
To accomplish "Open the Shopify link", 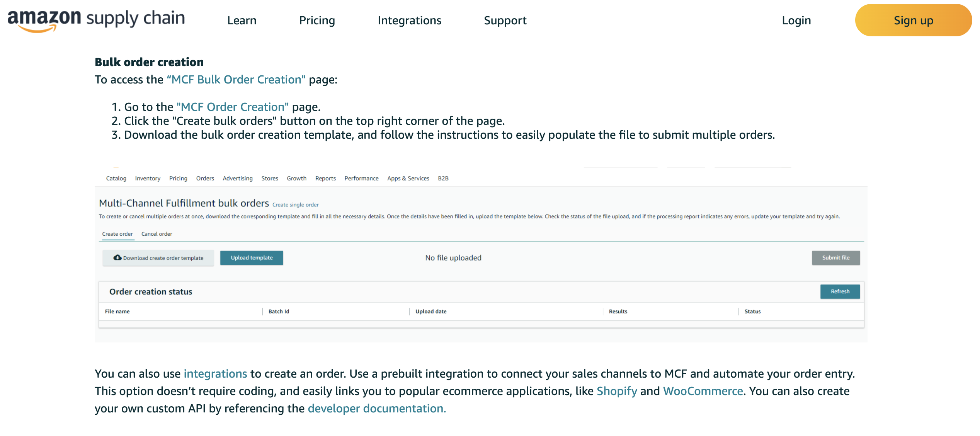I will click(617, 391).
